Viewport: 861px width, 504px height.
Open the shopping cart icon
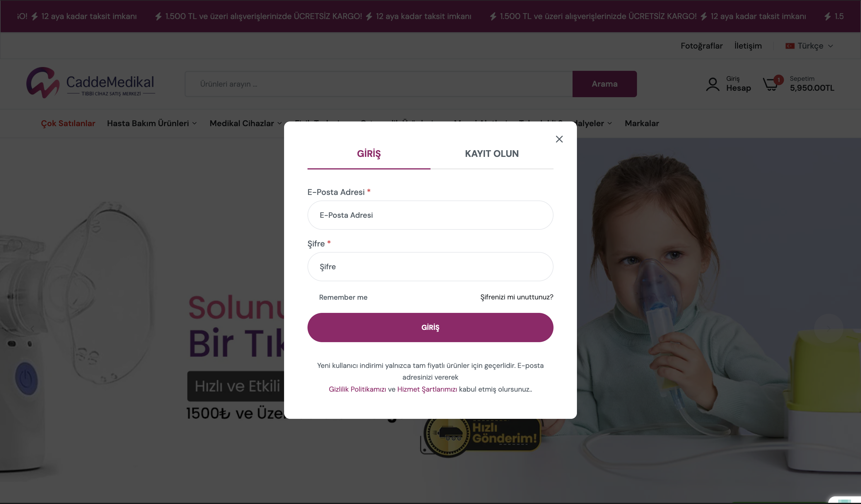click(771, 84)
